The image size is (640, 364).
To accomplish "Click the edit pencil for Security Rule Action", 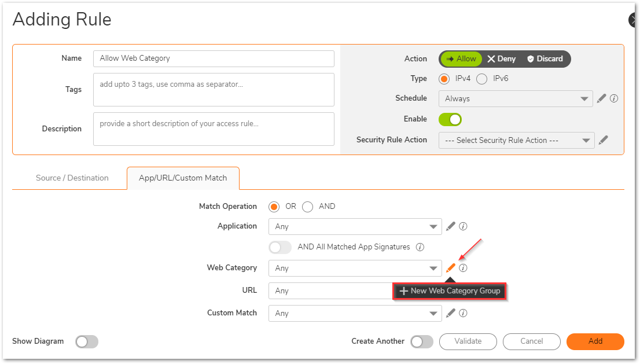I will 603,140.
